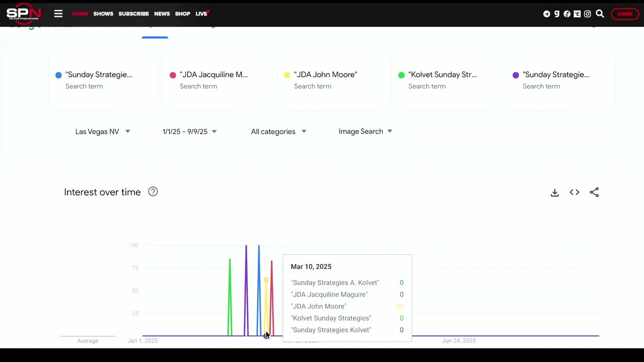Open the Interest over time help icon

click(153, 192)
